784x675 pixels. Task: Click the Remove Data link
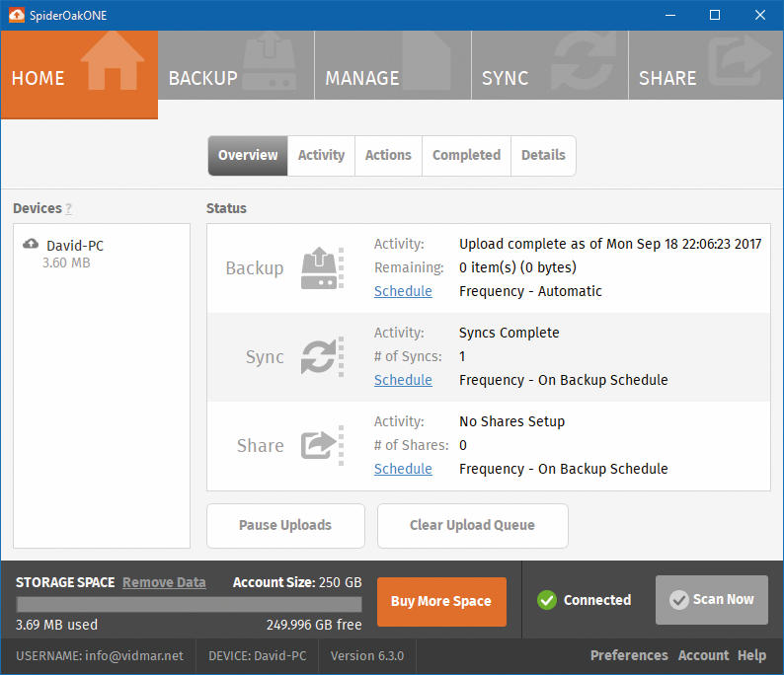pos(164,582)
